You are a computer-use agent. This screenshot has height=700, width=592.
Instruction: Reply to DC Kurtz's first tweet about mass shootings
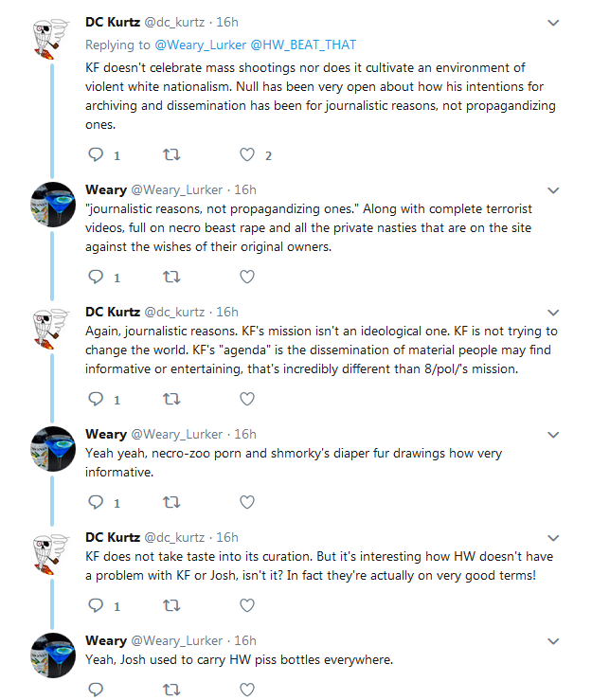click(x=96, y=154)
